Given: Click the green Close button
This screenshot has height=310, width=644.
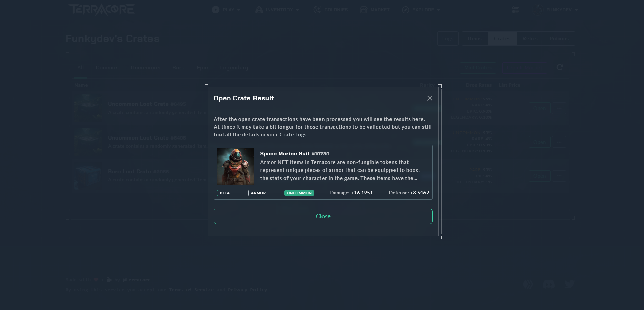Looking at the screenshot, I should (x=323, y=216).
